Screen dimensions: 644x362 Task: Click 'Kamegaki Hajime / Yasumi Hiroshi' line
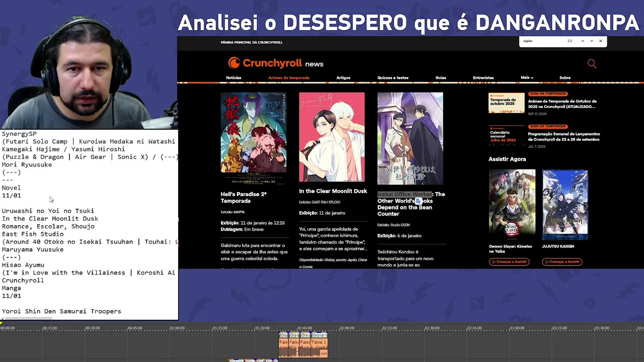point(63,149)
